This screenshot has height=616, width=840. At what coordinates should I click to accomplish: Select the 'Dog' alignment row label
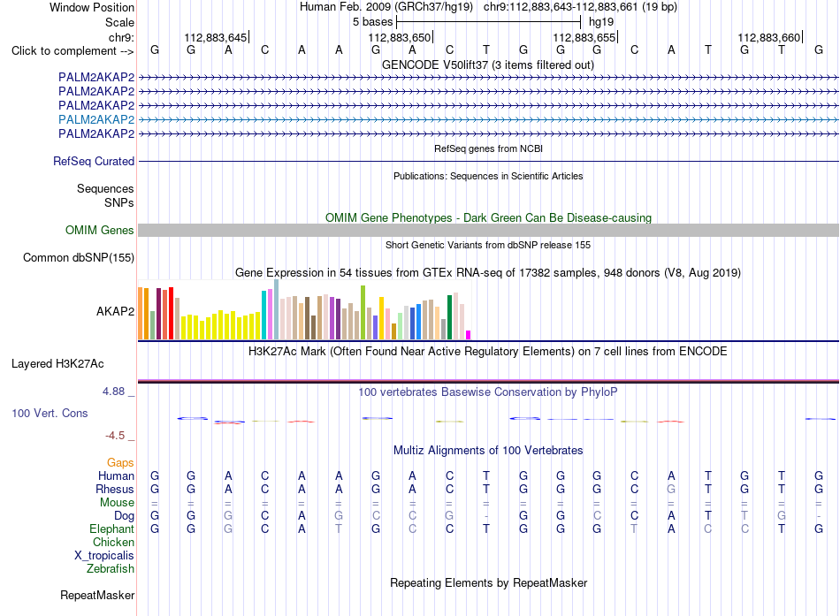click(124, 516)
